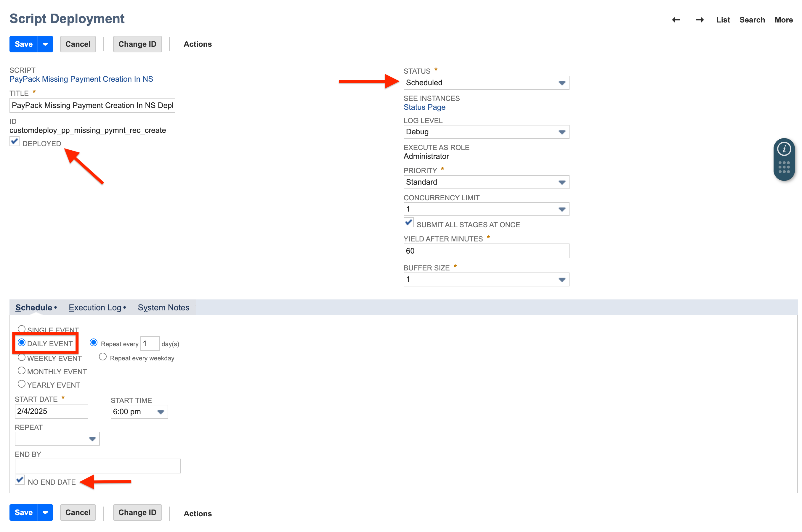
Task: Open the Actions menu
Action: (198, 44)
